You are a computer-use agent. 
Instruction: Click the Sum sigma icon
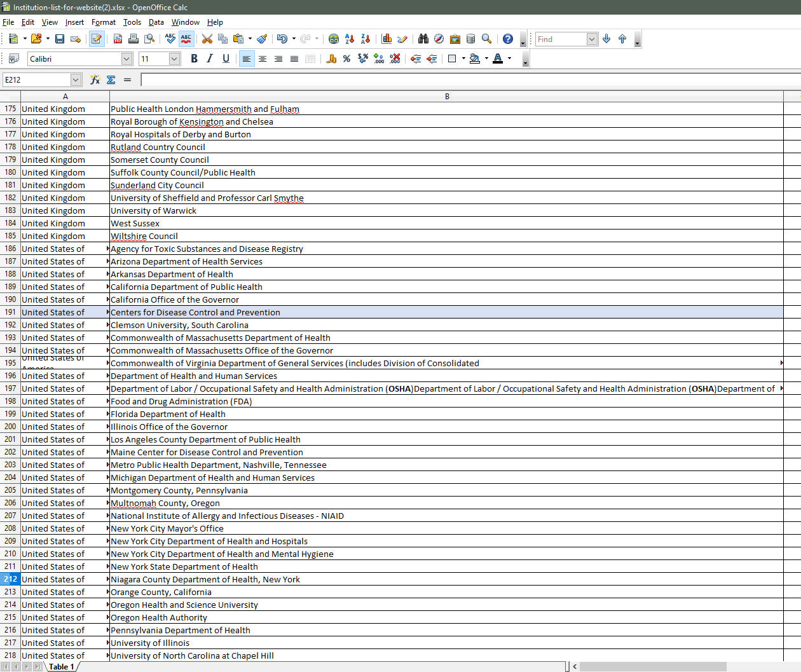tap(111, 79)
